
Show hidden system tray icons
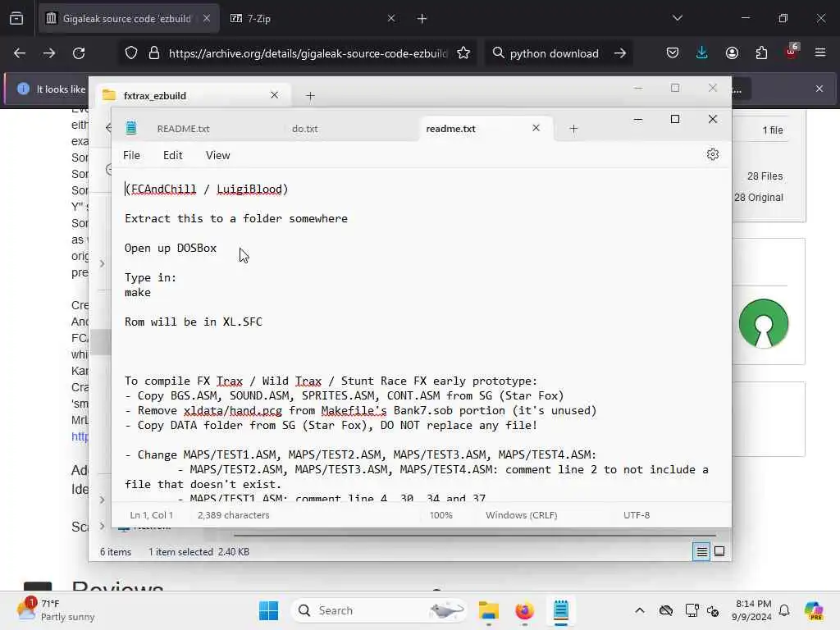[640, 610]
